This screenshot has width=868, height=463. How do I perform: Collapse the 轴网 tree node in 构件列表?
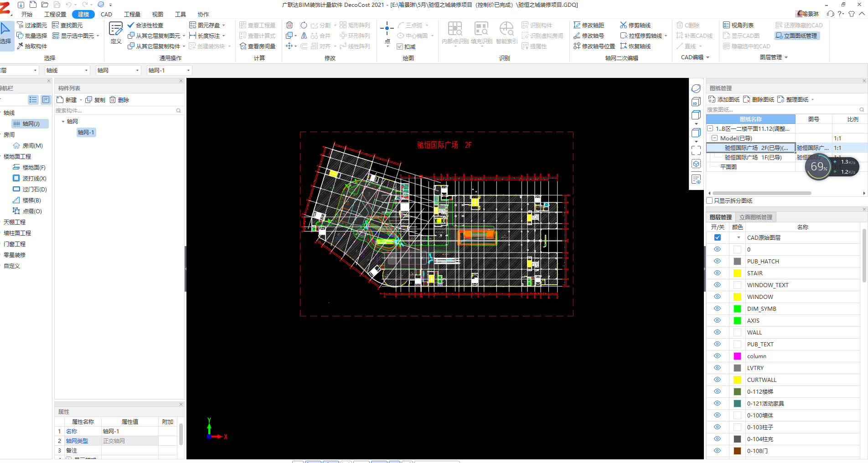pyautogui.click(x=63, y=121)
